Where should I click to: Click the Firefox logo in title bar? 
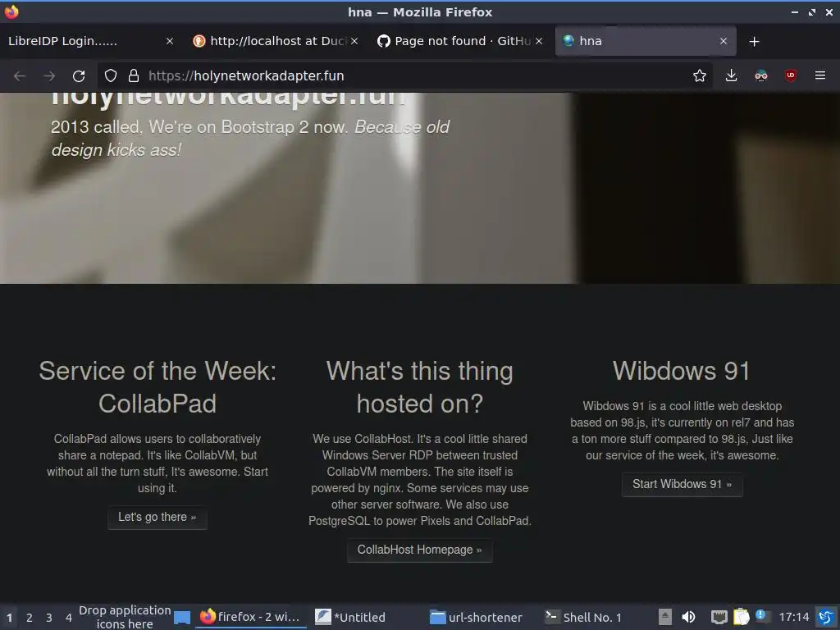click(x=11, y=11)
